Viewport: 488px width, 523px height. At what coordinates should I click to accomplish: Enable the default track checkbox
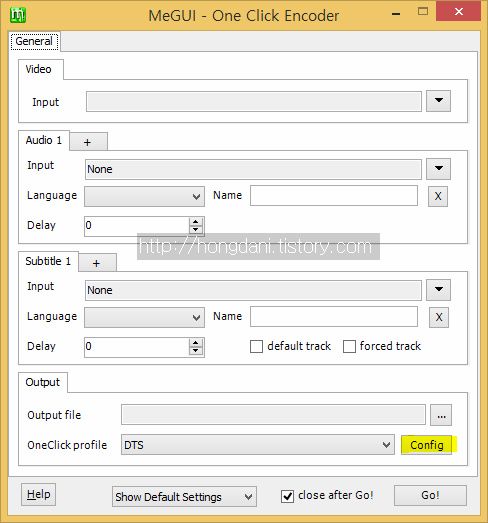pos(256,346)
